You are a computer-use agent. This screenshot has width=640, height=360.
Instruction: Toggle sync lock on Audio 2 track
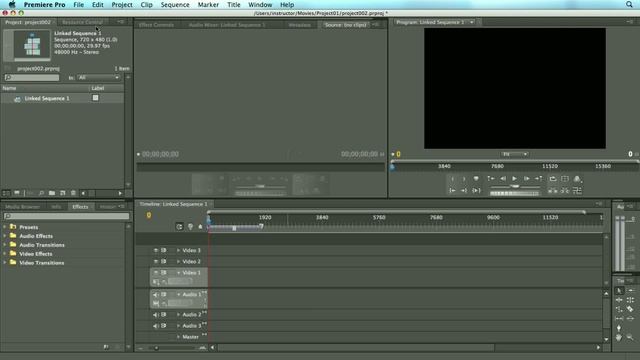coord(164,315)
